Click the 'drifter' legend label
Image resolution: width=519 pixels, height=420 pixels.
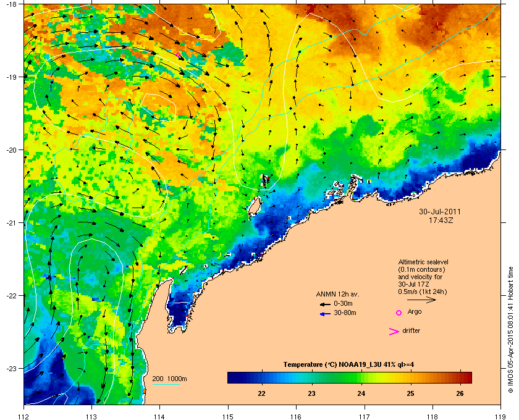411,330
